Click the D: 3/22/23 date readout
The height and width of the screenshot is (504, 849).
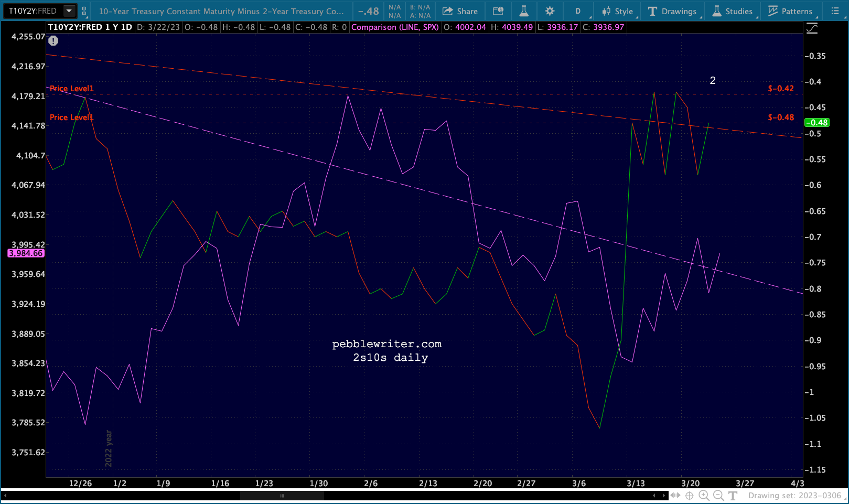click(158, 27)
